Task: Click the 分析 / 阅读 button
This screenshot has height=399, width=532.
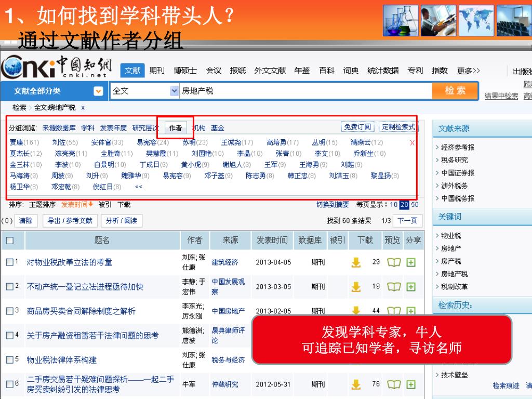Action: pos(122,220)
